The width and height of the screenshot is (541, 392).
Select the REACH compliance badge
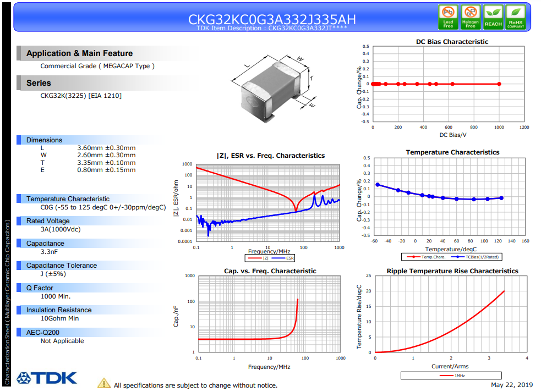tap(493, 17)
